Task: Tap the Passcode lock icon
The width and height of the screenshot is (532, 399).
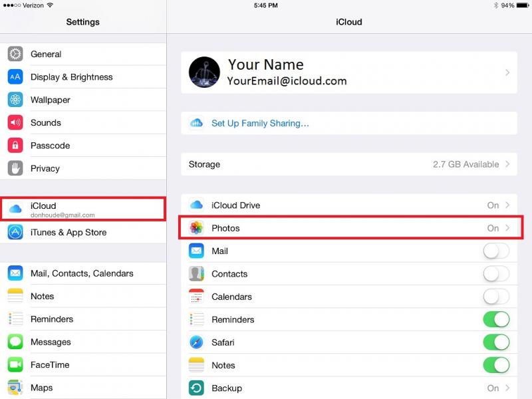Action: (15, 146)
